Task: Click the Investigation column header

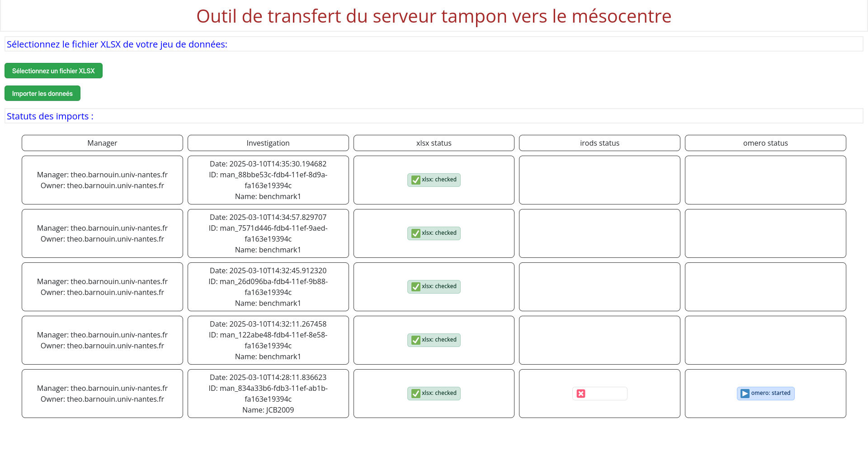Action: tap(268, 143)
